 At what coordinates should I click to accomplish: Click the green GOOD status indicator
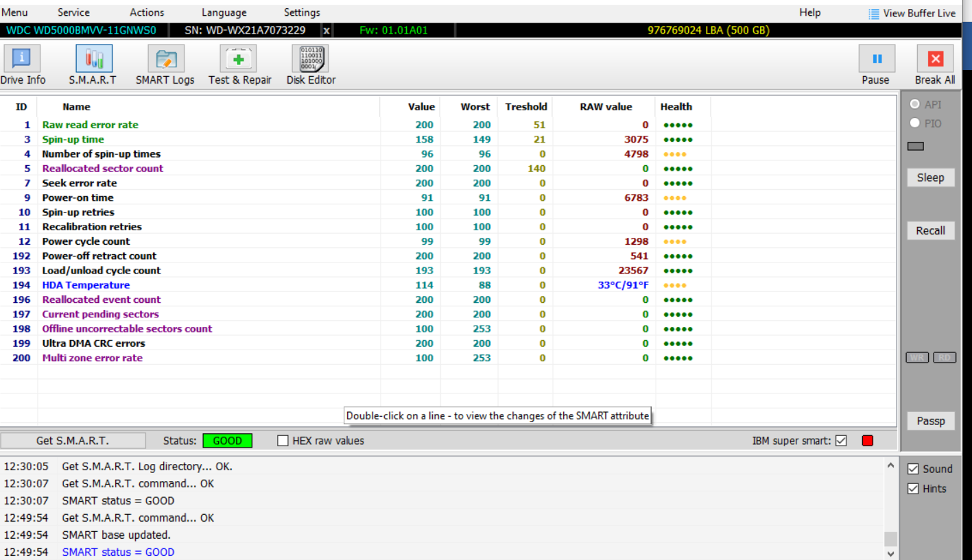pyautogui.click(x=227, y=441)
